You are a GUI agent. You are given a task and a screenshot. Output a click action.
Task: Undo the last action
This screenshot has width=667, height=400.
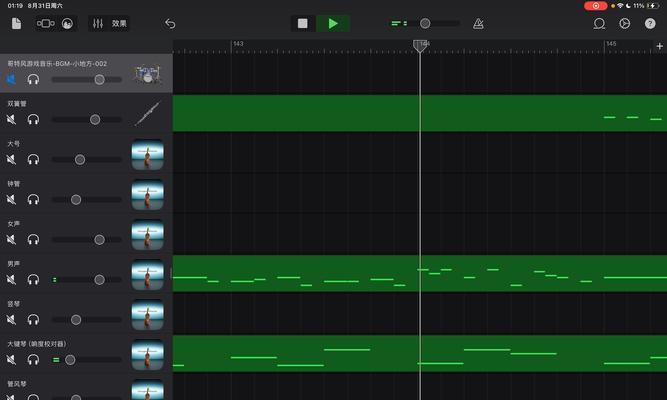(170, 23)
